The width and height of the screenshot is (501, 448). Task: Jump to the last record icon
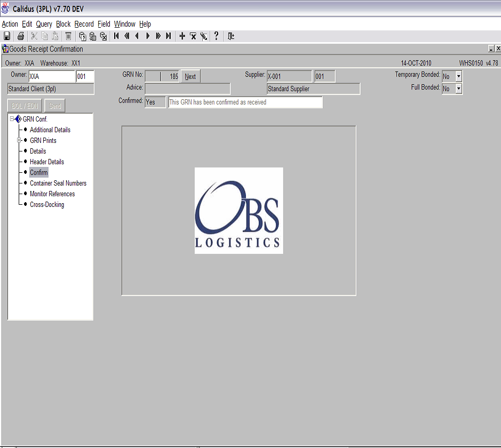click(169, 36)
